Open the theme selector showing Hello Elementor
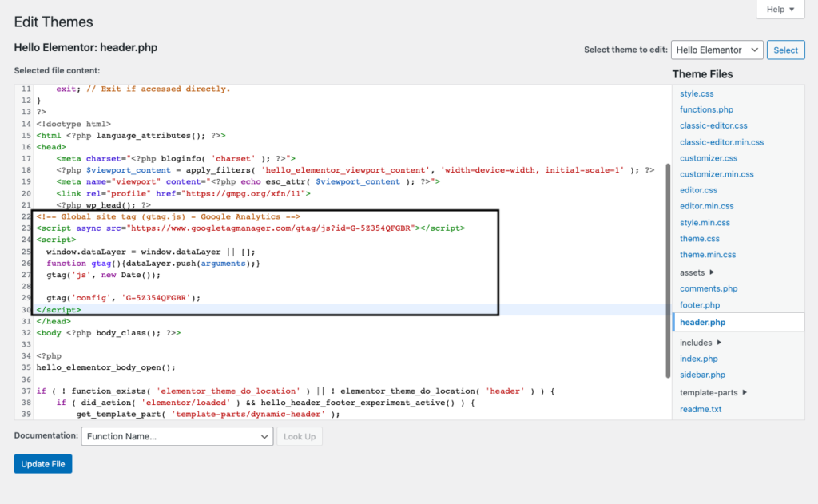 (717, 50)
